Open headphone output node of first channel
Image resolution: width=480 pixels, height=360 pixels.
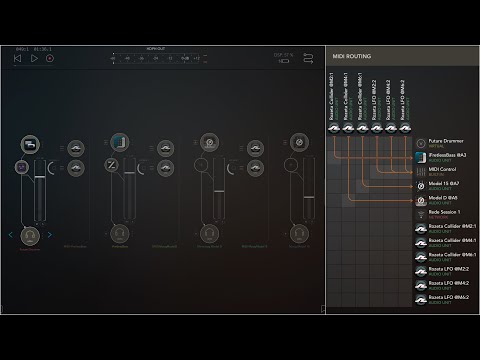point(30,235)
